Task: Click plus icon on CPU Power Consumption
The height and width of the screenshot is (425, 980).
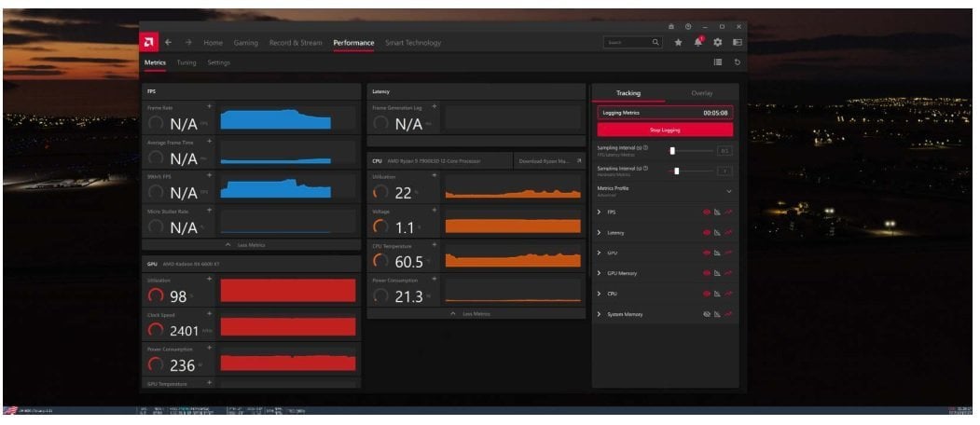Action: pos(435,280)
